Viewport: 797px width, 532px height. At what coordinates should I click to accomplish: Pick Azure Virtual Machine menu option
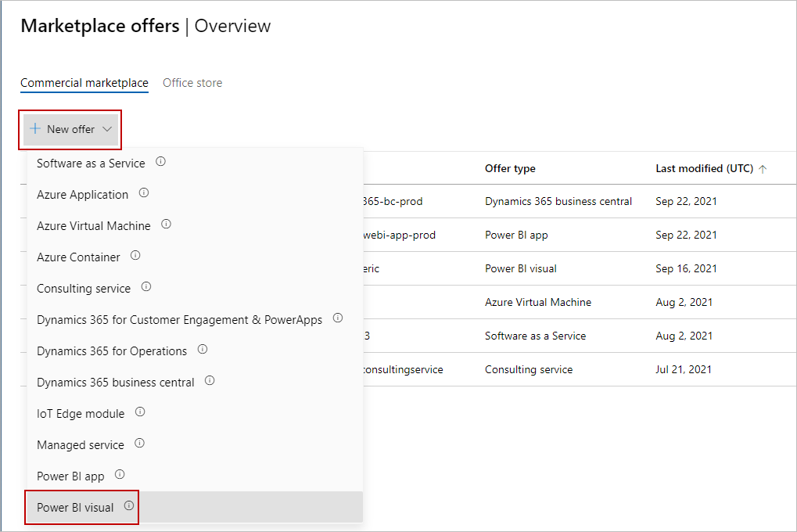point(93,225)
